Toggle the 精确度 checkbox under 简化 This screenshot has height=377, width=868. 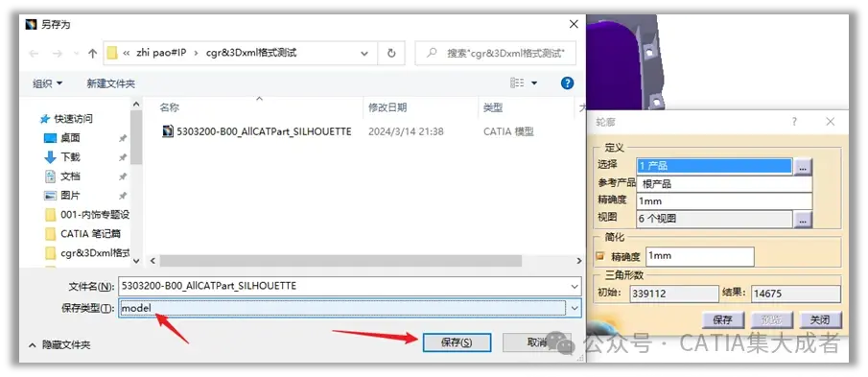[x=600, y=257]
